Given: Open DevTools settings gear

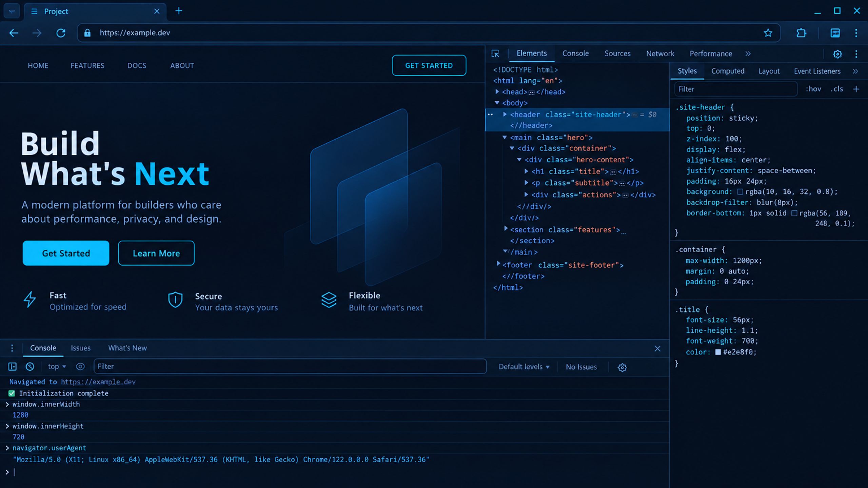Looking at the screenshot, I should click(x=837, y=54).
